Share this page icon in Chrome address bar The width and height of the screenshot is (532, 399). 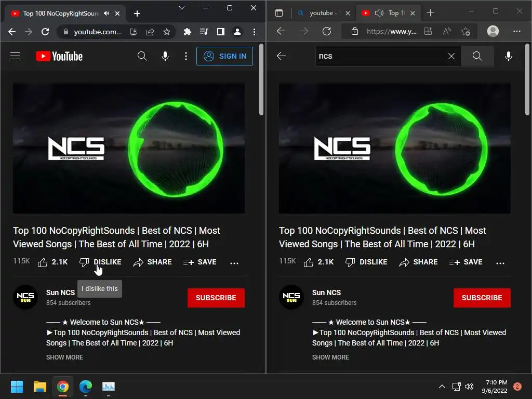[150, 32]
